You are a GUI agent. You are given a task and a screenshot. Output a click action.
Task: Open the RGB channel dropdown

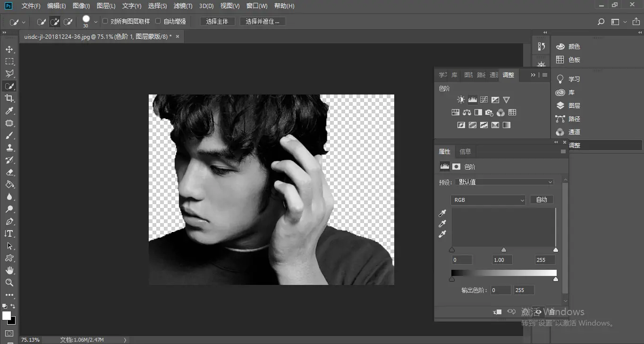(x=488, y=200)
